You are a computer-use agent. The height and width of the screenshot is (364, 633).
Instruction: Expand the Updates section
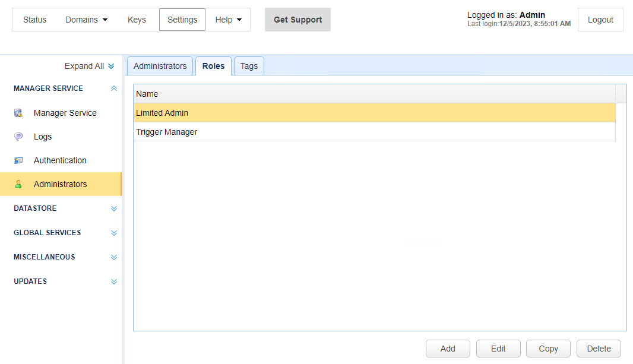tap(114, 282)
